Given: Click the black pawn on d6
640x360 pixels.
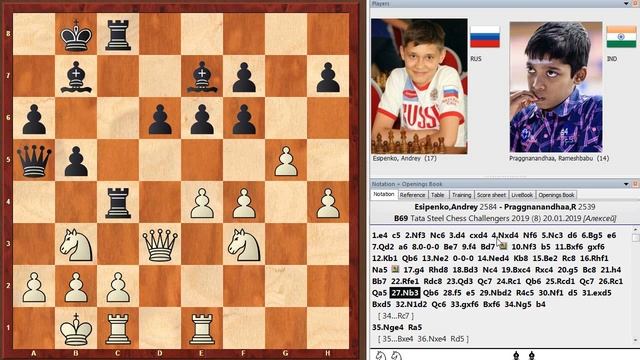Looking at the screenshot, I should coord(160,119).
